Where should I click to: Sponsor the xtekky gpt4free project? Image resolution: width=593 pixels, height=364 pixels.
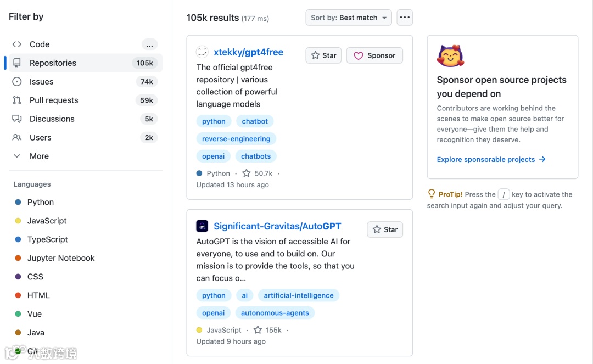point(374,55)
